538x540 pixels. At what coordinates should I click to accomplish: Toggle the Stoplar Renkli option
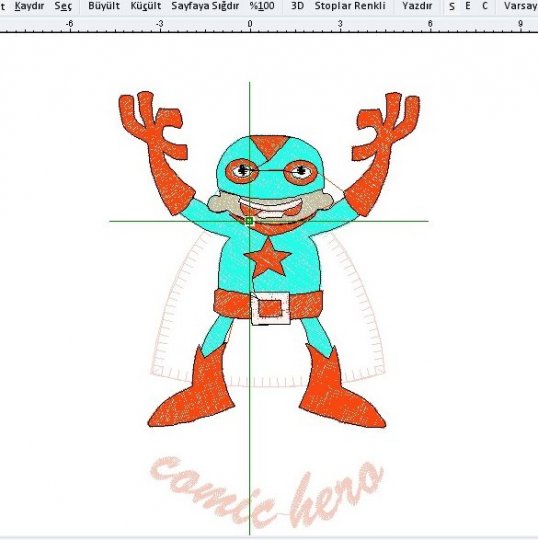350,6
